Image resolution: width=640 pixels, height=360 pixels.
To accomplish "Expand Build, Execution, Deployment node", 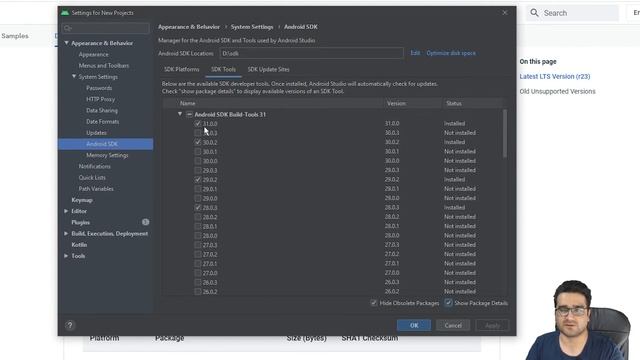I will [x=66, y=233].
